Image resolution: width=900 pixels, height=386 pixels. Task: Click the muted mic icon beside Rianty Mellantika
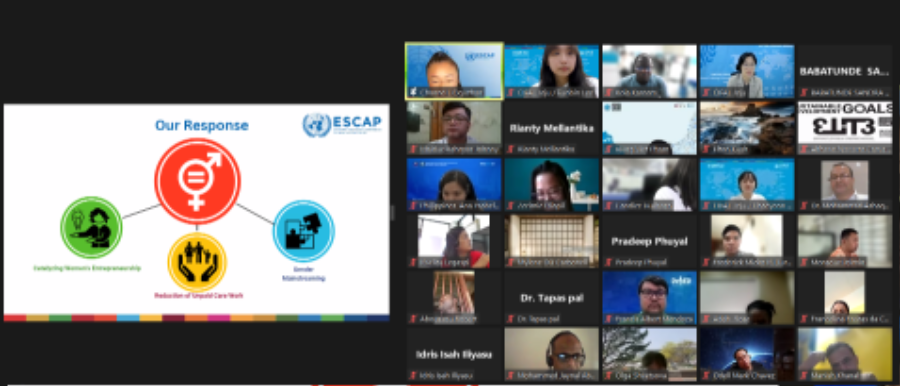tap(510, 149)
